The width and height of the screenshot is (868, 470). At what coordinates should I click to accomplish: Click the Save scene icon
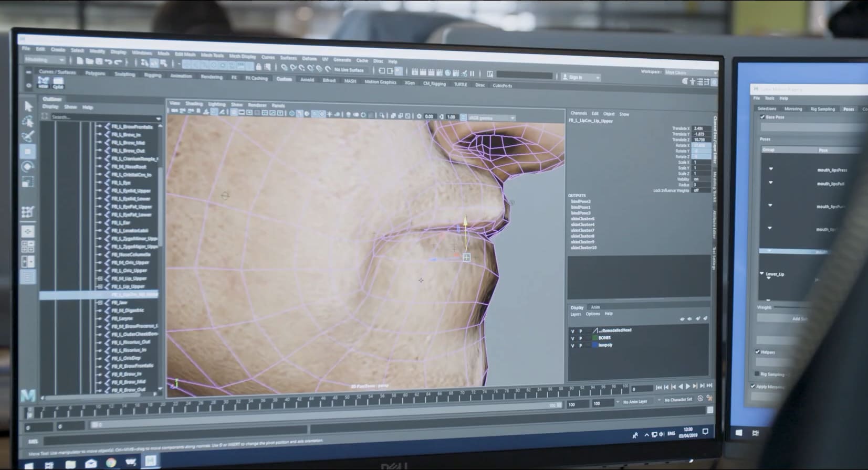click(98, 61)
